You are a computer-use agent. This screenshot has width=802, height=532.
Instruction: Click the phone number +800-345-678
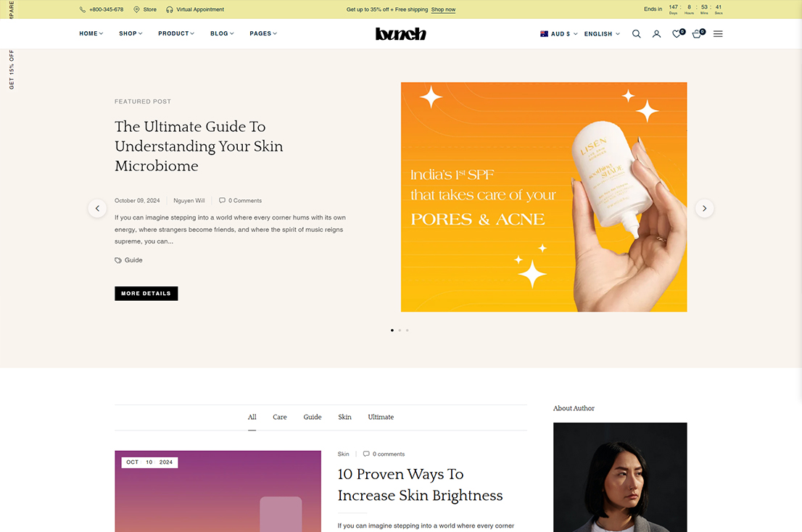pyautogui.click(x=107, y=9)
